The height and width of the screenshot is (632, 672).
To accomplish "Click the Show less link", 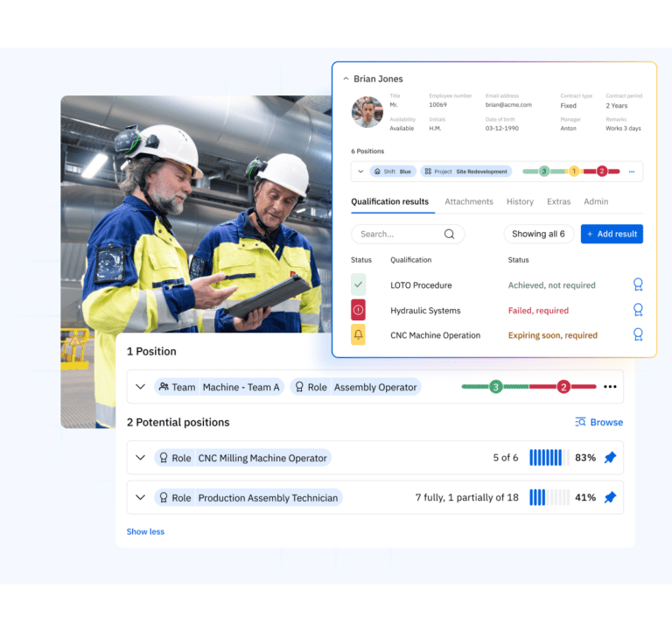I will [x=145, y=531].
